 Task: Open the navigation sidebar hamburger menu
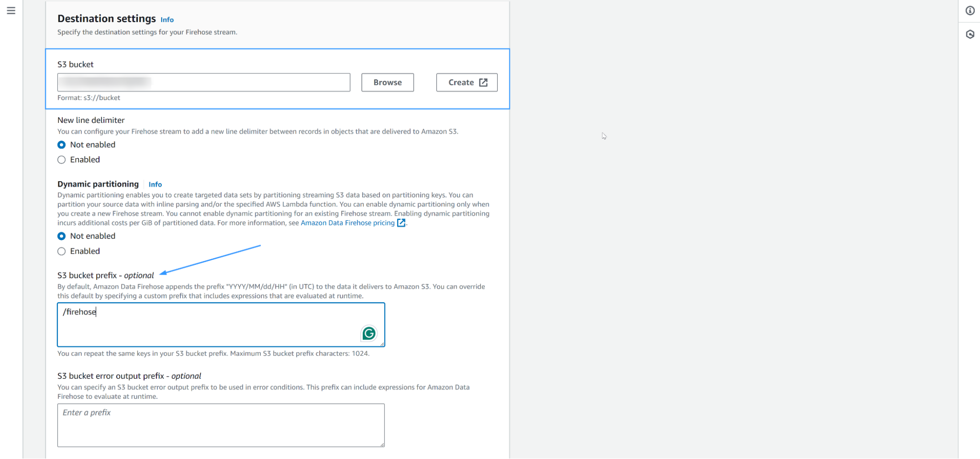coord(11,10)
